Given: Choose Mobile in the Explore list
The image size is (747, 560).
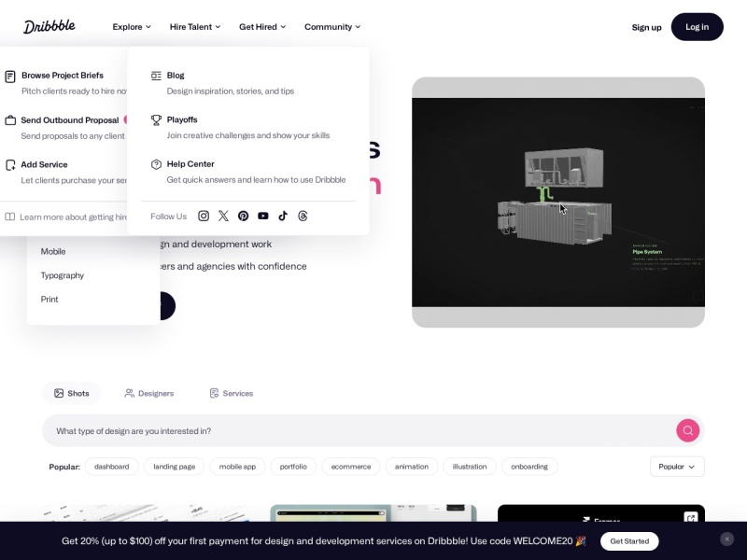Looking at the screenshot, I should click(53, 251).
